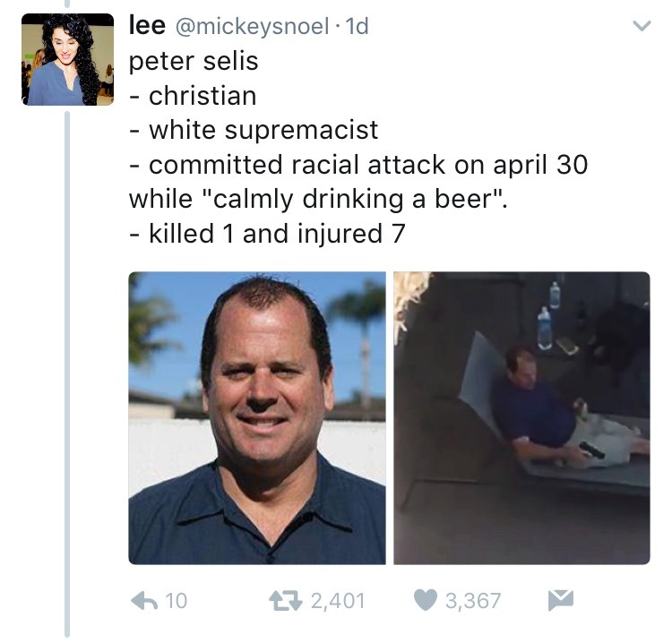
Task: Click the reply arrow icon
Action: [142, 600]
